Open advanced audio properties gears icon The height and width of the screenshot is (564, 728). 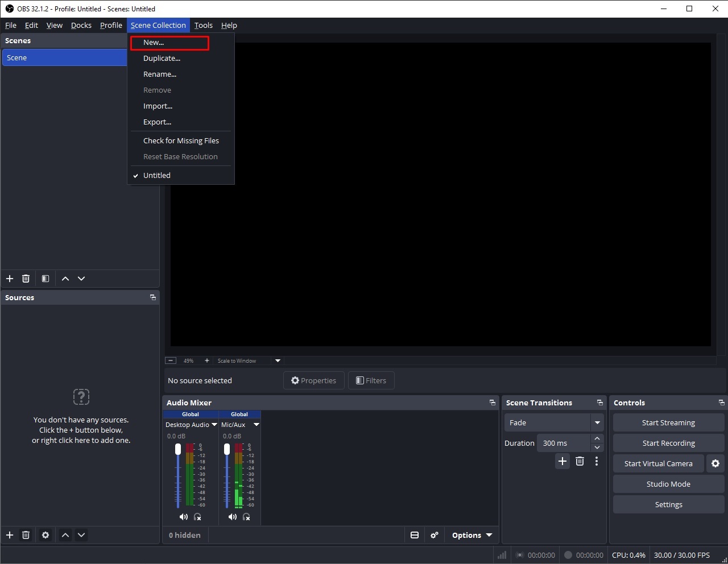pos(435,535)
